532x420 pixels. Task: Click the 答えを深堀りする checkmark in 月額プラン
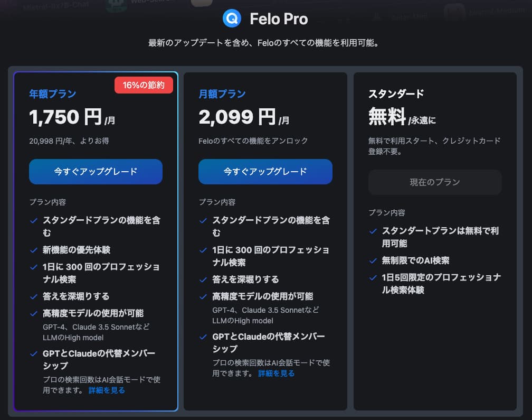point(203,279)
